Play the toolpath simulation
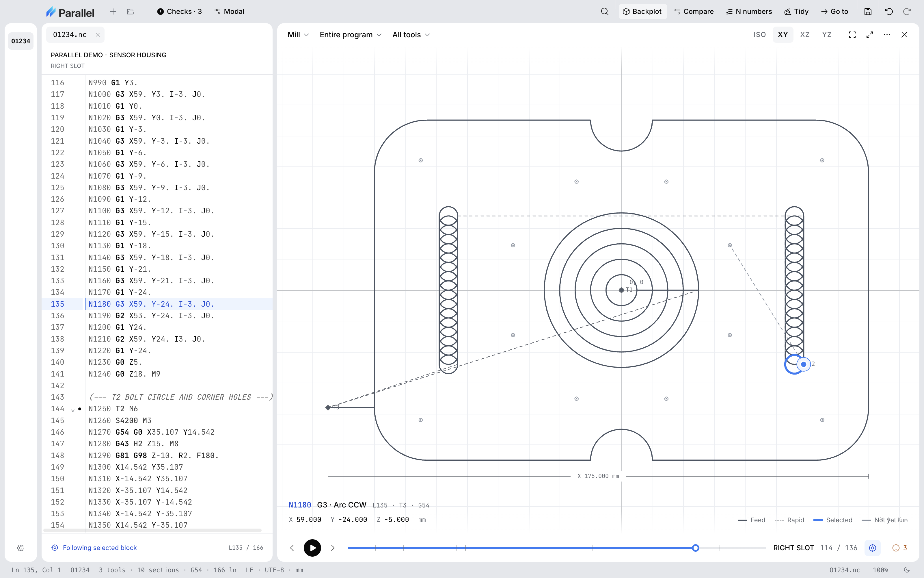Screen dimensions: 924x578 [312, 548]
